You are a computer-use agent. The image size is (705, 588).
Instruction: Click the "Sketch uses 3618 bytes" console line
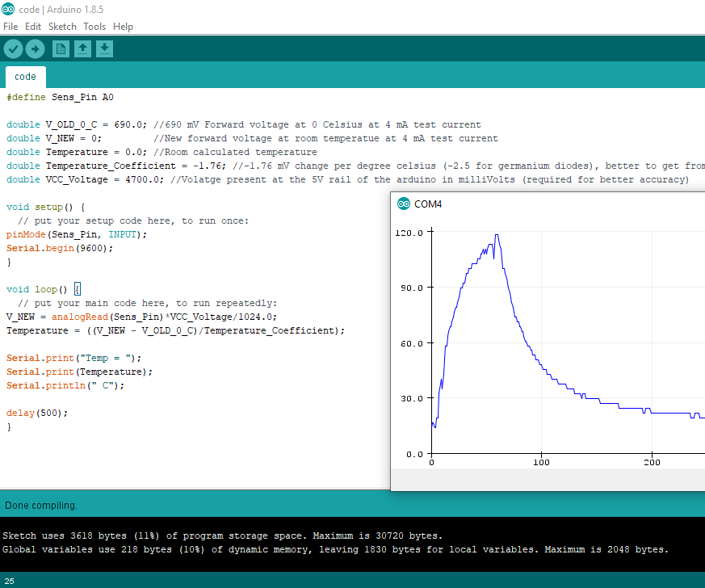(222, 535)
